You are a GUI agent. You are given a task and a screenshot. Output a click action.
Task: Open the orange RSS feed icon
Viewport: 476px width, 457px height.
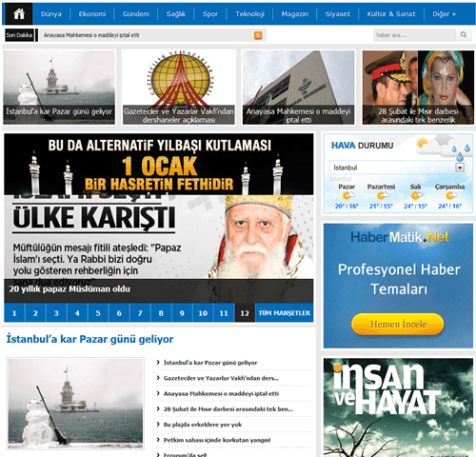tap(258, 35)
